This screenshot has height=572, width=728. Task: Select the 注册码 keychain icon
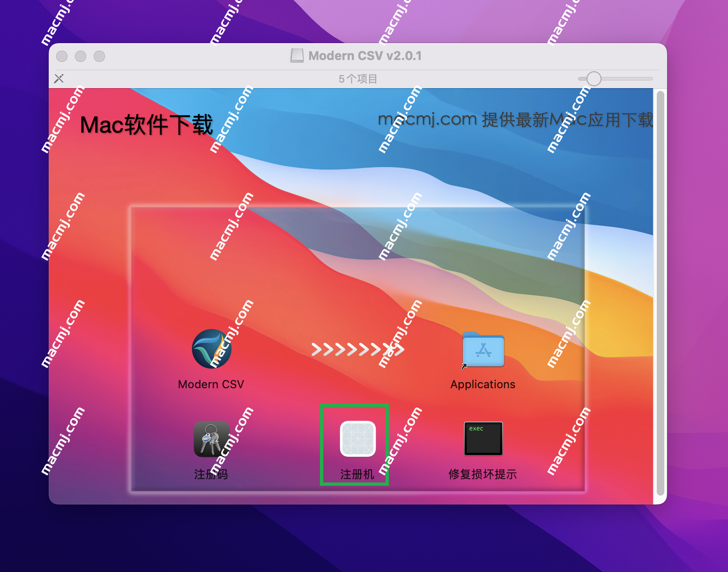pyautogui.click(x=212, y=439)
